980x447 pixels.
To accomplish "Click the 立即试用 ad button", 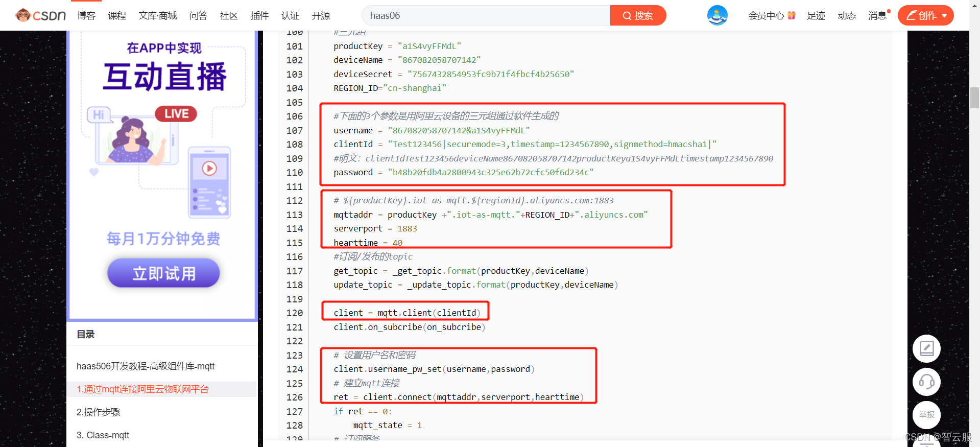I will click(x=163, y=273).
